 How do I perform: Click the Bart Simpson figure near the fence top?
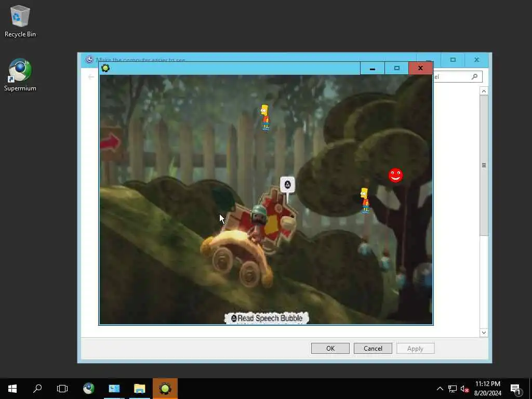(265, 117)
